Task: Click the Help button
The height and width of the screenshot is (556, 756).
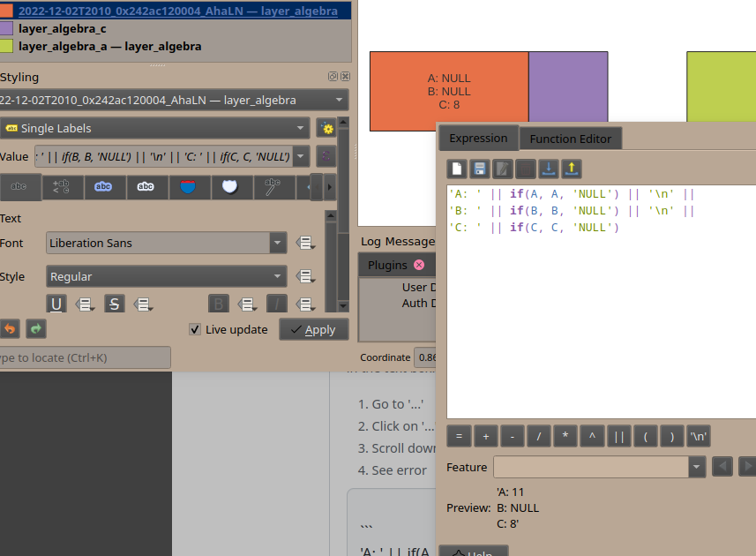Action: point(474,552)
